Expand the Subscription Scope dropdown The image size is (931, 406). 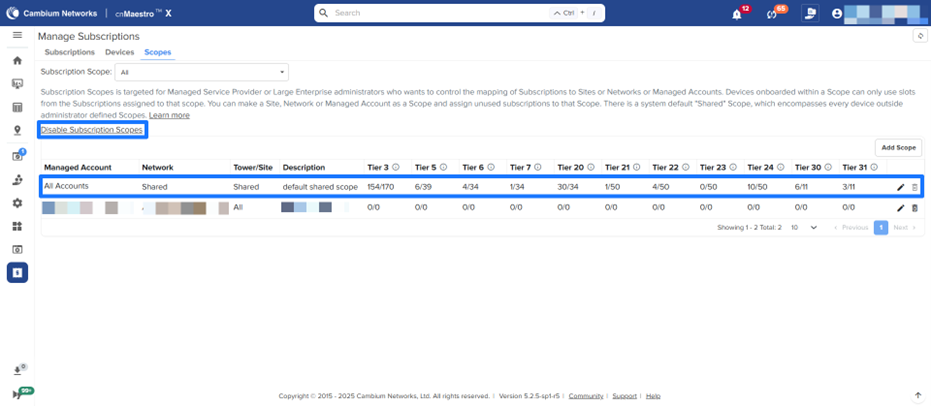pos(202,72)
